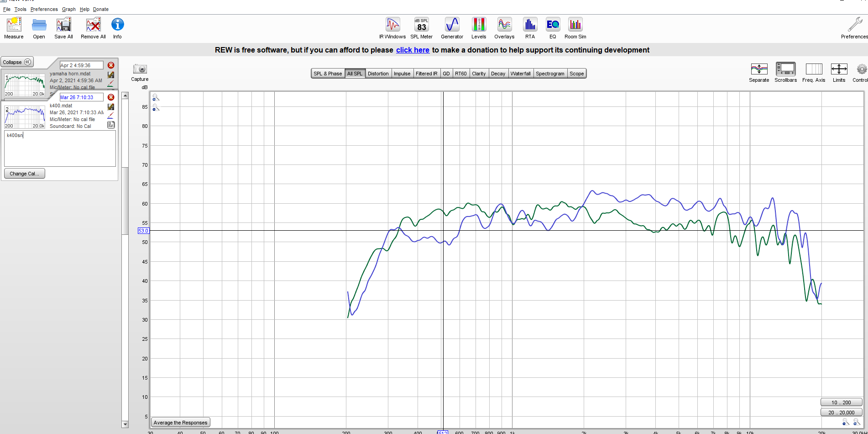The height and width of the screenshot is (434, 868).
Task: Open the Info panel
Action: [x=117, y=28]
